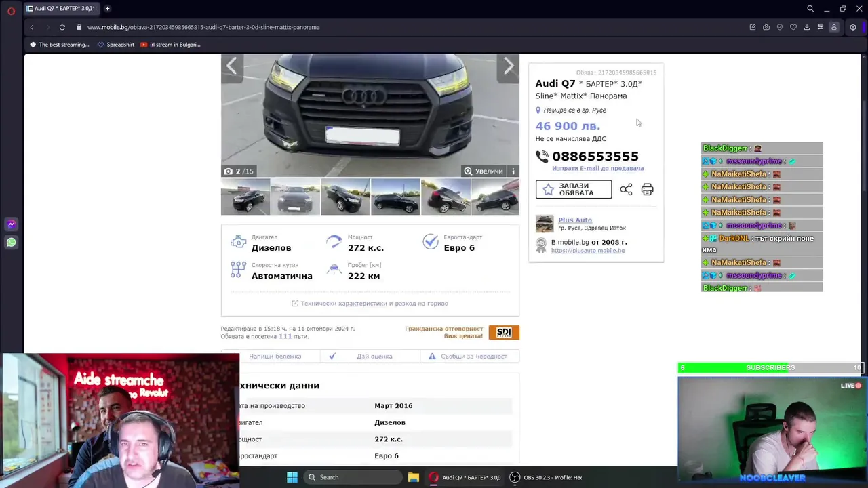
Task: Select the second front-view thumbnail
Action: coord(295,197)
